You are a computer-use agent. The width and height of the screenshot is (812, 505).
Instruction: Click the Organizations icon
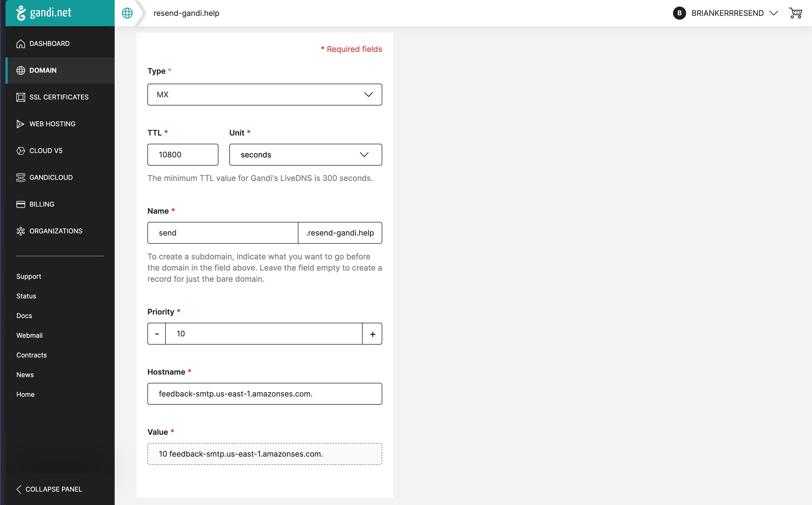tap(21, 231)
